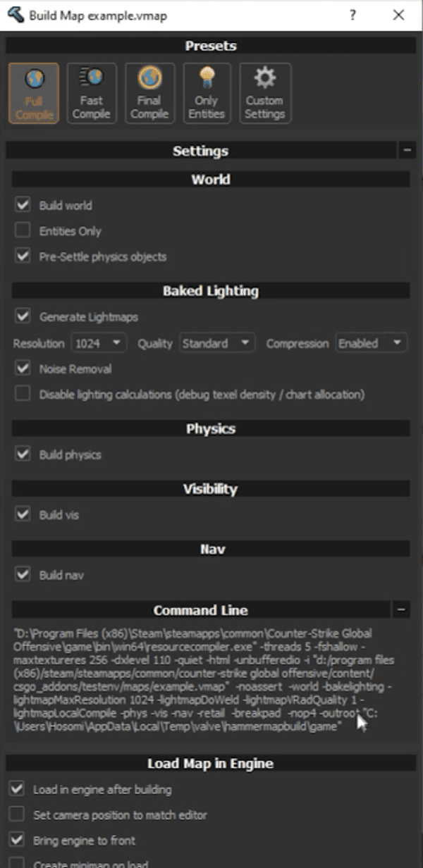Choose the Fast Compile preset
The image size is (423, 868).
(x=91, y=93)
